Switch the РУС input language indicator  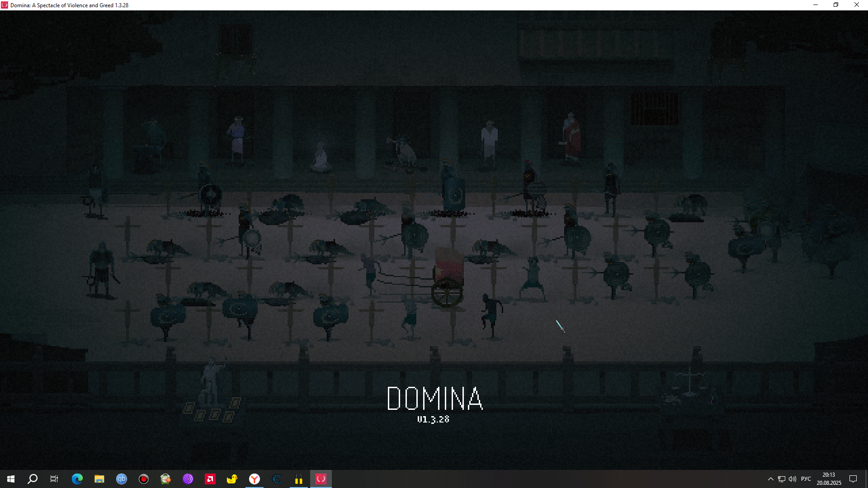[x=806, y=479]
